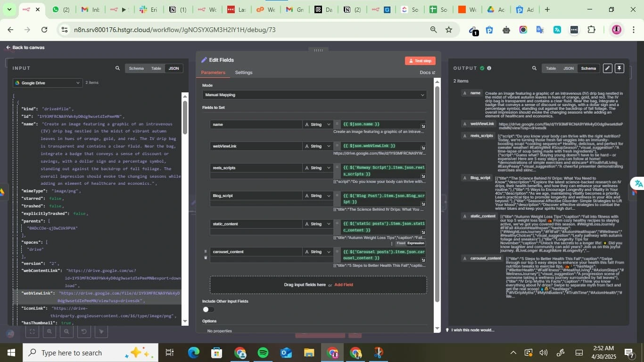Open expression editor for name field
Image resolution: width=644 pixels, height=362 pixels.
(423, 126)
